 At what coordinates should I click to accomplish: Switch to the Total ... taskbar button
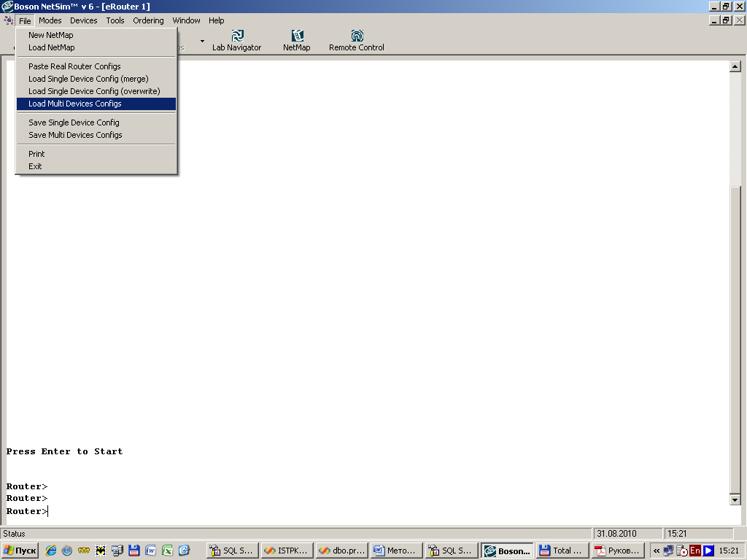click(561, 551)
